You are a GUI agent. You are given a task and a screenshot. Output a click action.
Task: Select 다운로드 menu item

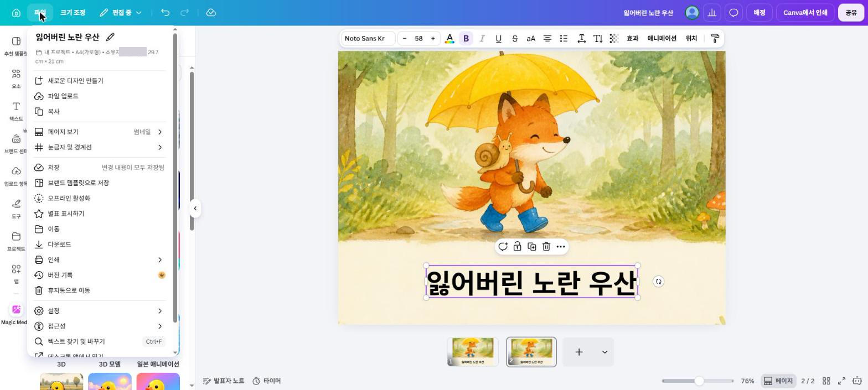tap(100, 244)
